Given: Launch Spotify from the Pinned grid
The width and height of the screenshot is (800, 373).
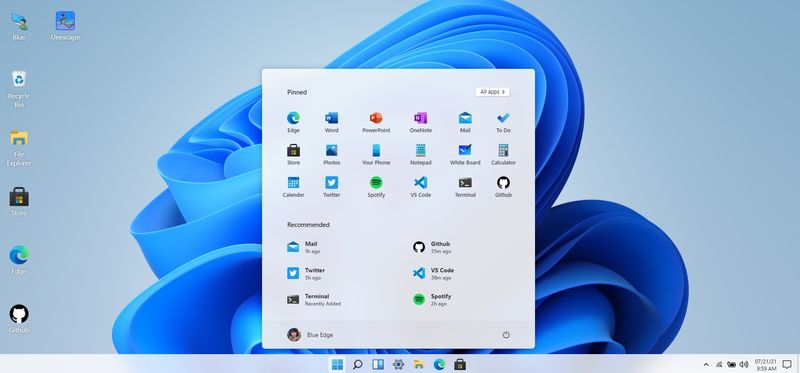Looking at the screenshot, I should click(376, 187).
